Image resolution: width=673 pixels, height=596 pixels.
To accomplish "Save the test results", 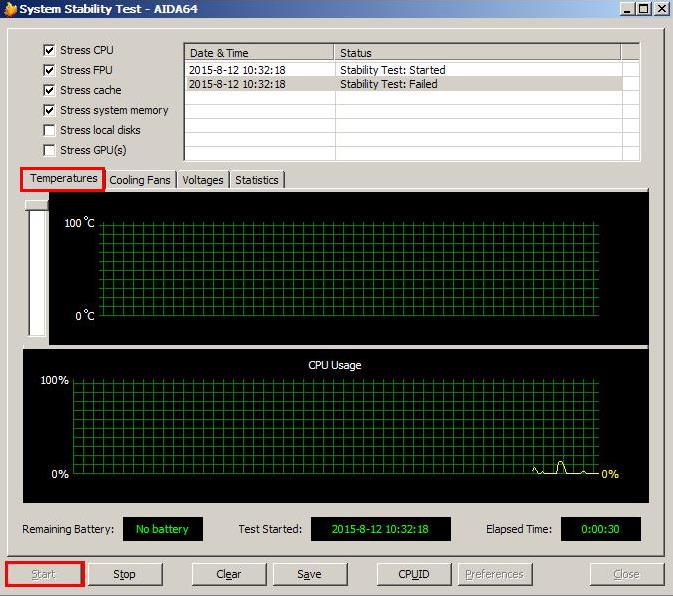I will click(310, 574).
